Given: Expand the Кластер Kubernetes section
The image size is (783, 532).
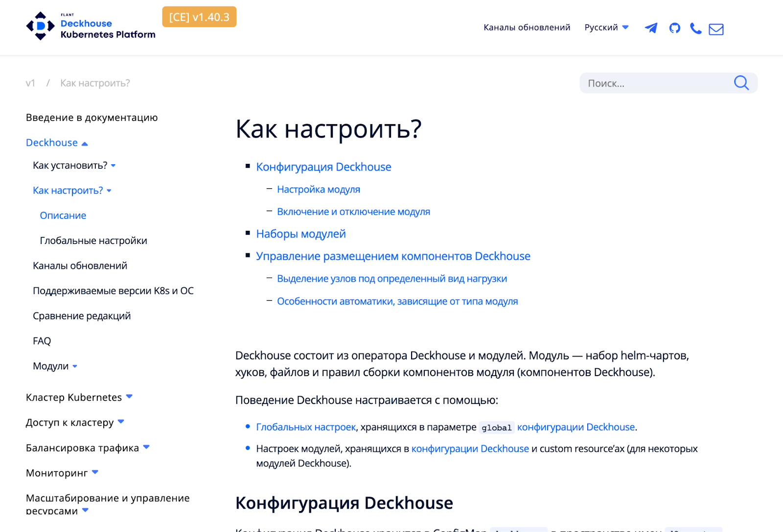Looking at the screenshot, I should coord(79,397).
